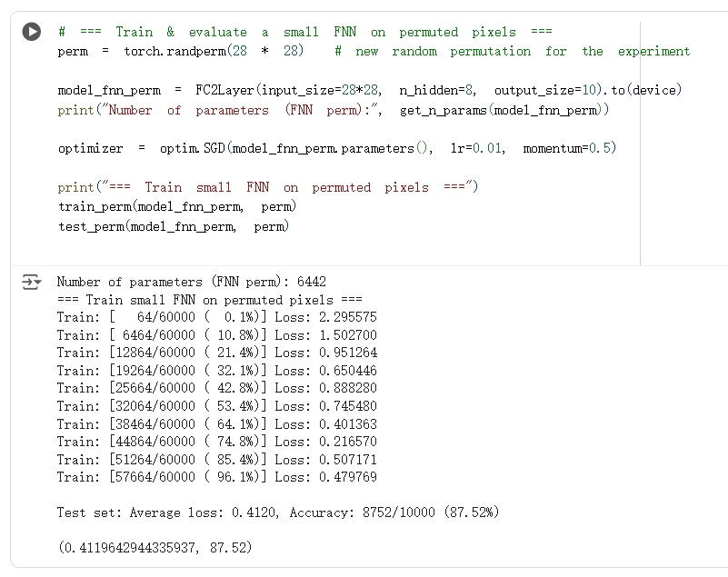
Task: Click the final training line at 96.1%
Action: point(216,477)
